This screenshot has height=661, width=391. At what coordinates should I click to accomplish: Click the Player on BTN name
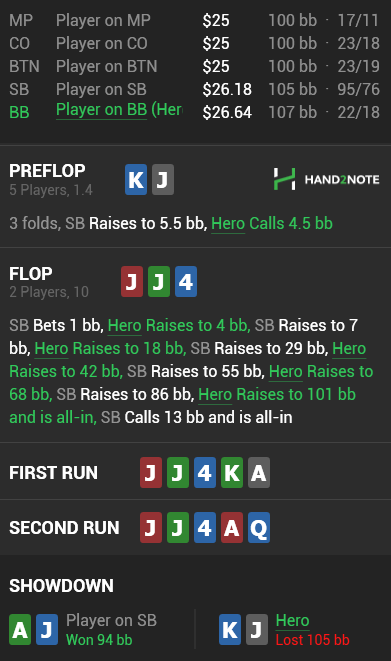point(107,66)
